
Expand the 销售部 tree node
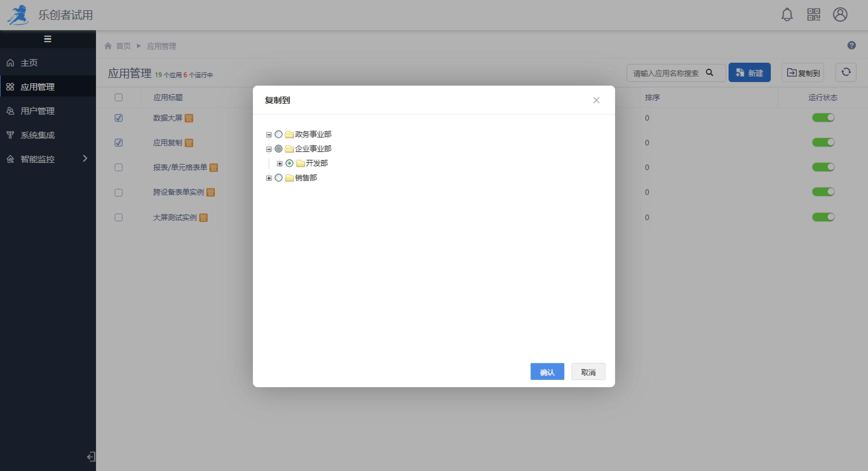click(x=269, y=178)
